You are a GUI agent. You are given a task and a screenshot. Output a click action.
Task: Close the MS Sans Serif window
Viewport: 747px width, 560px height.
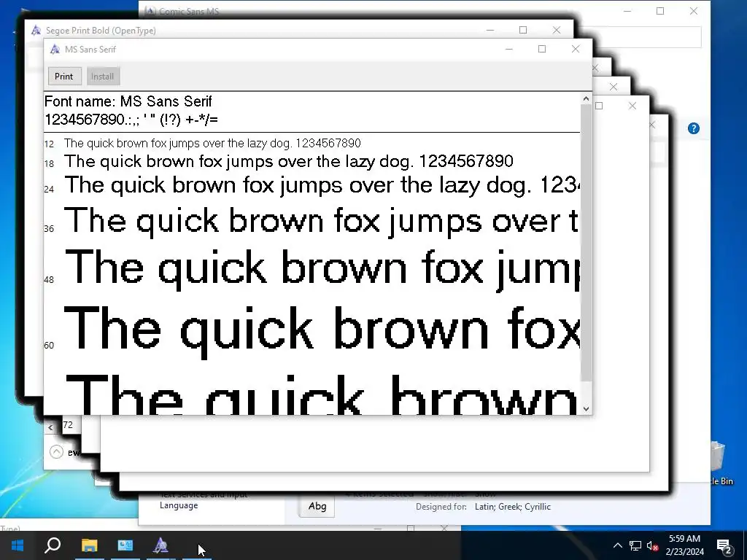point(576,49)
